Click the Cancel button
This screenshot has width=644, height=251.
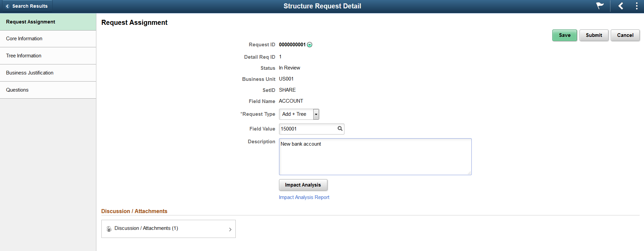pyautogui.click(x=625, y=35)
